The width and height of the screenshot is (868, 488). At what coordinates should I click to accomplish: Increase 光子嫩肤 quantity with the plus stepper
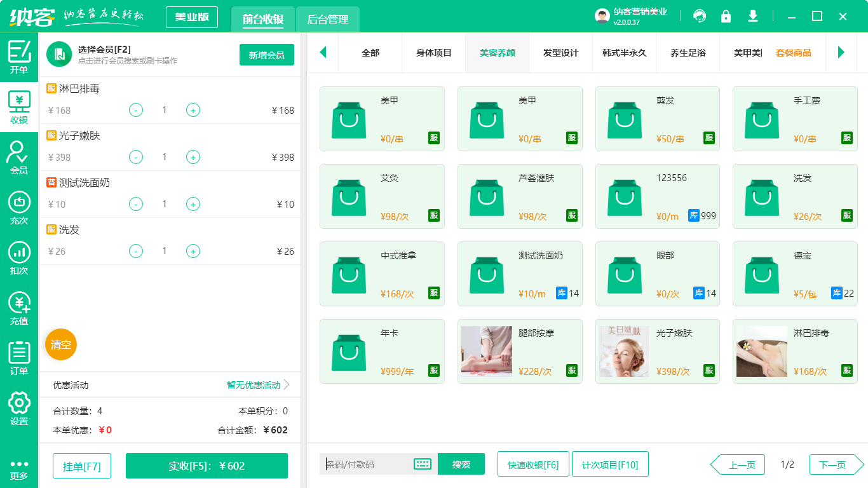pos(193,157)
